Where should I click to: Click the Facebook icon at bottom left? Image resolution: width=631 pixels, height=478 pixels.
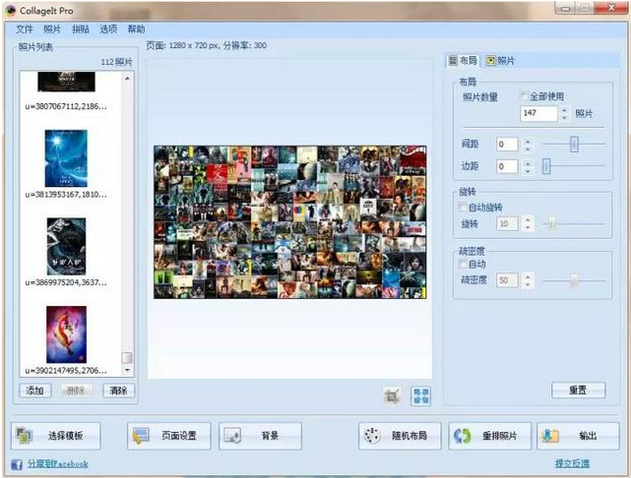16,464
